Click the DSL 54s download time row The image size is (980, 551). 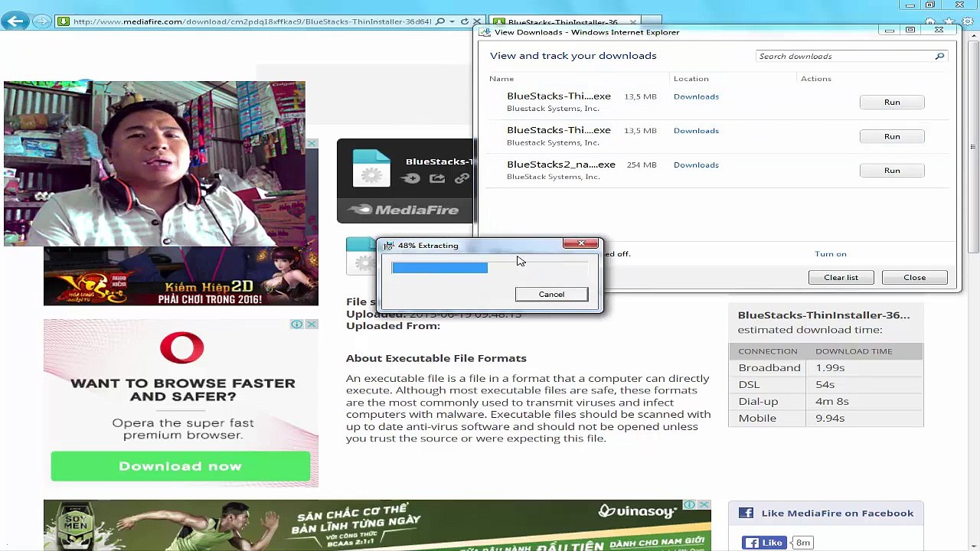[826, 385]
